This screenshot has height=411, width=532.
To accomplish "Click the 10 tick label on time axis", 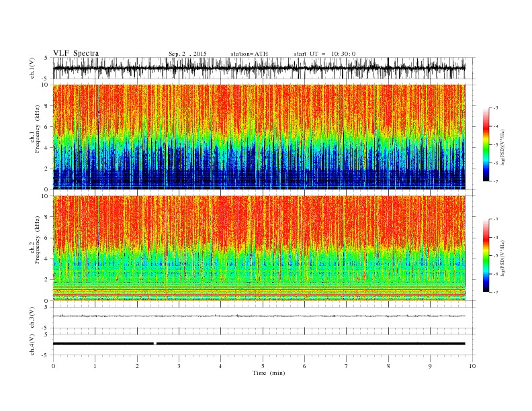I will click(x=472, y=366).
